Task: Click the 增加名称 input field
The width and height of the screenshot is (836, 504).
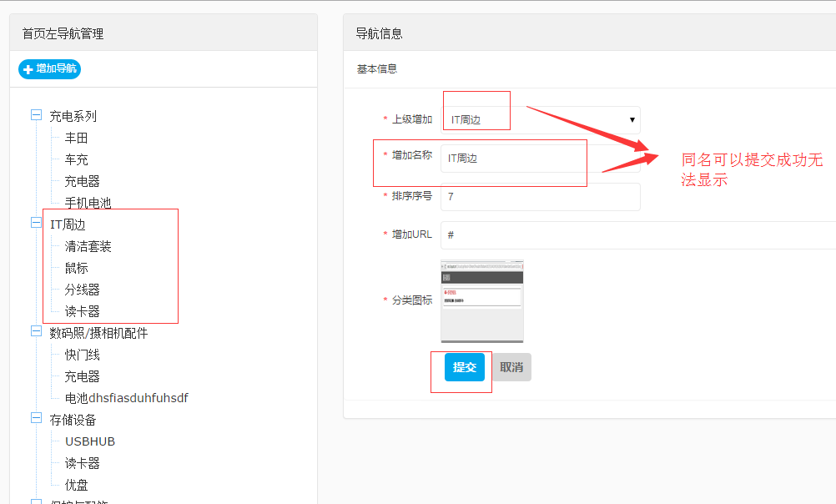Action: pyautogui.click(x=540, y=158)
